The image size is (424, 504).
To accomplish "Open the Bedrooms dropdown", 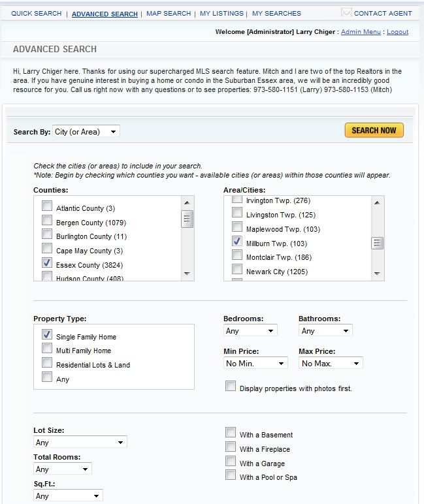I will click(250, 331).
